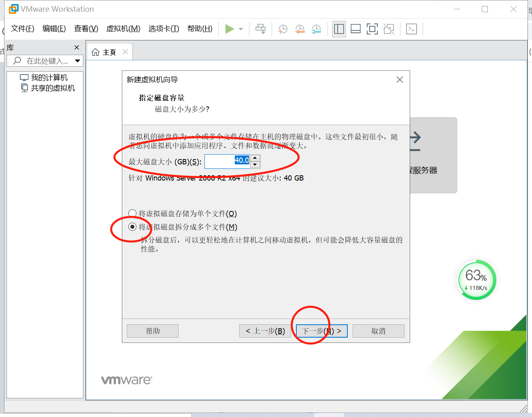Open the snapshot manager wrench-clock icon
532x417 pixels.
click(x=316, y=29)
